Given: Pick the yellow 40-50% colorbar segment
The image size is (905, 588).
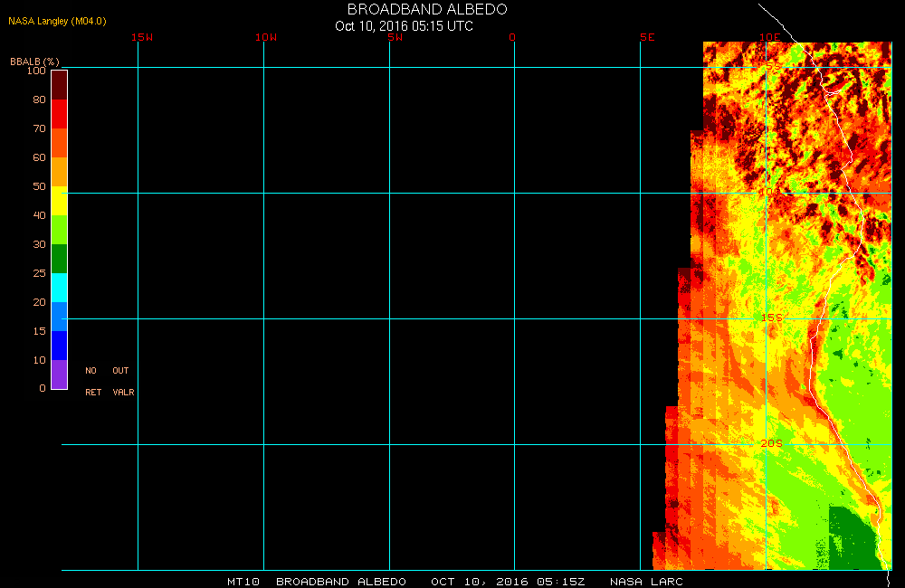Looking at the screenshot, I should tap(59, 201).
